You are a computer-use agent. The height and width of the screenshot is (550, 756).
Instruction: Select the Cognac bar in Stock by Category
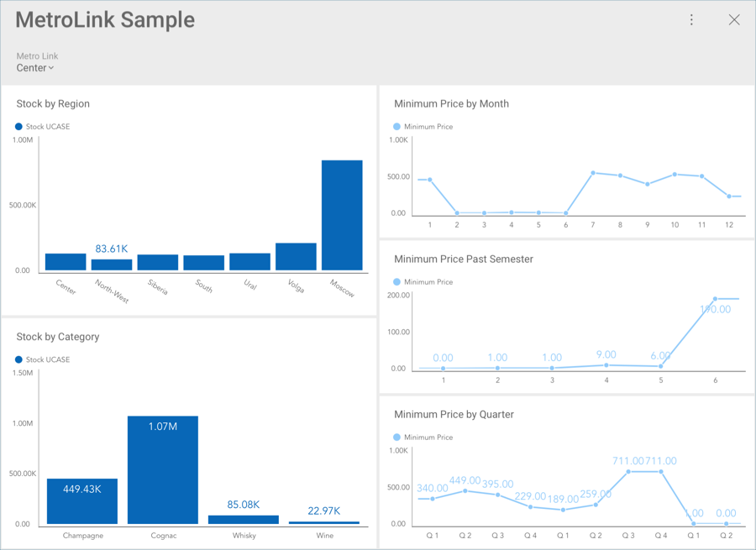pyautogui.click(x=163, y=469)
